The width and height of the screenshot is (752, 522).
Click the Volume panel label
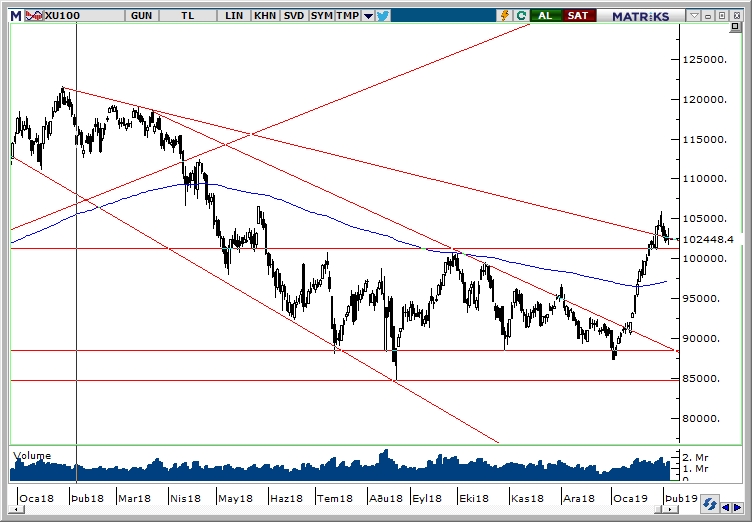tap(32, 456)
